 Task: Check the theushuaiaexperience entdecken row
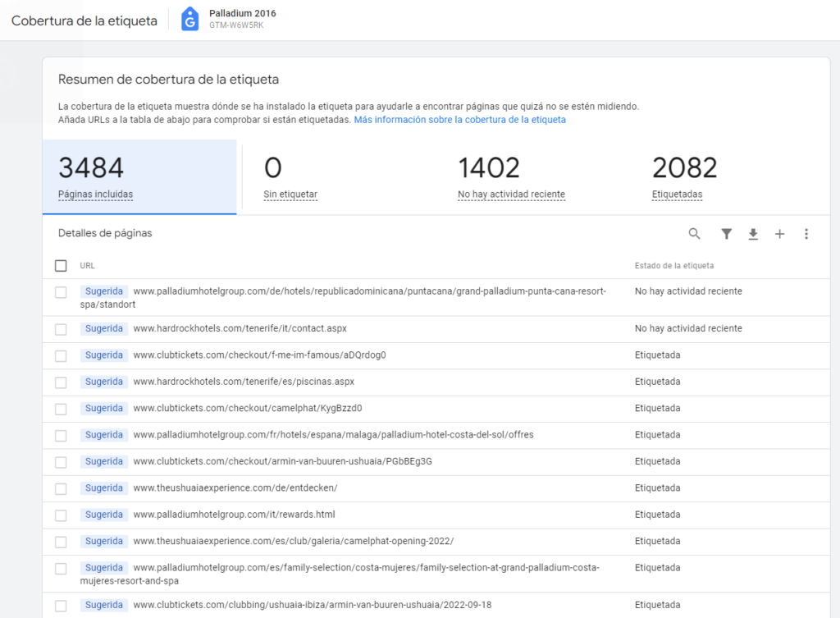click(x=61, y=488)
